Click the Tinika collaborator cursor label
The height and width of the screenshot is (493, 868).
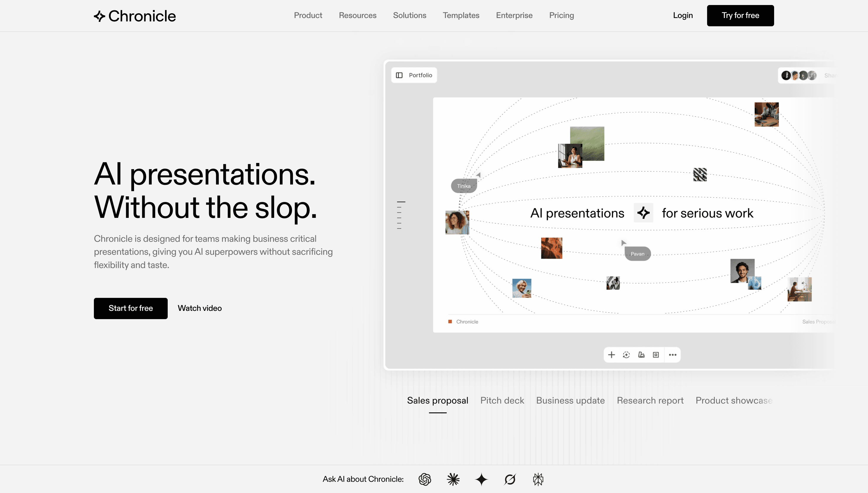click(464, 186)
